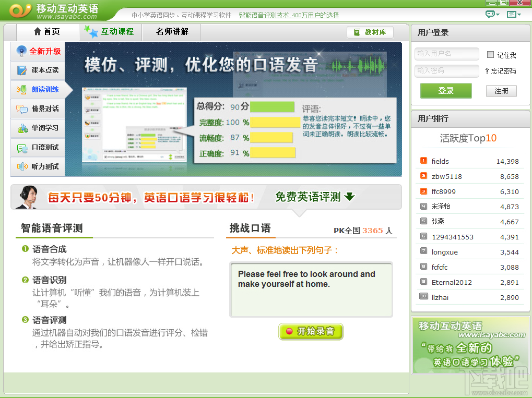Select ranked user Eternal2012
The height and width of the screenshot is (398, 532).
[469, 282]
